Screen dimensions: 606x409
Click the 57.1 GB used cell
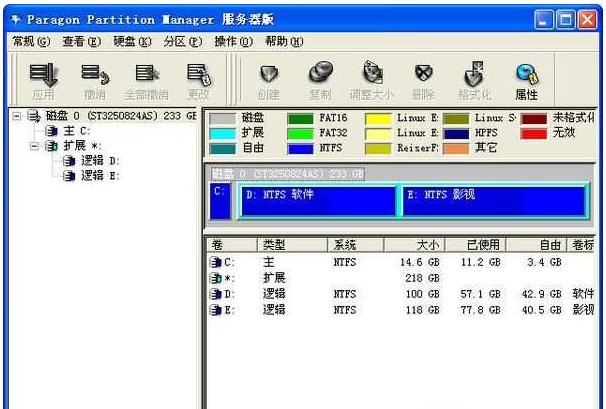480,294
